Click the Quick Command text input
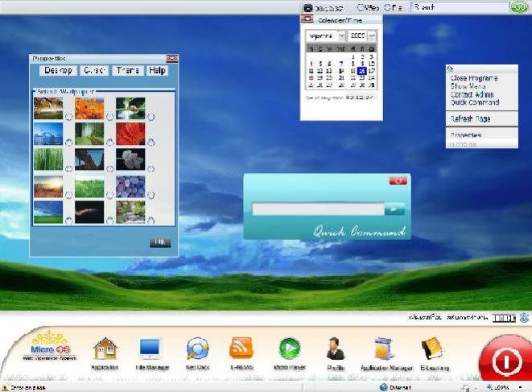532x392 pixels. 318,209
